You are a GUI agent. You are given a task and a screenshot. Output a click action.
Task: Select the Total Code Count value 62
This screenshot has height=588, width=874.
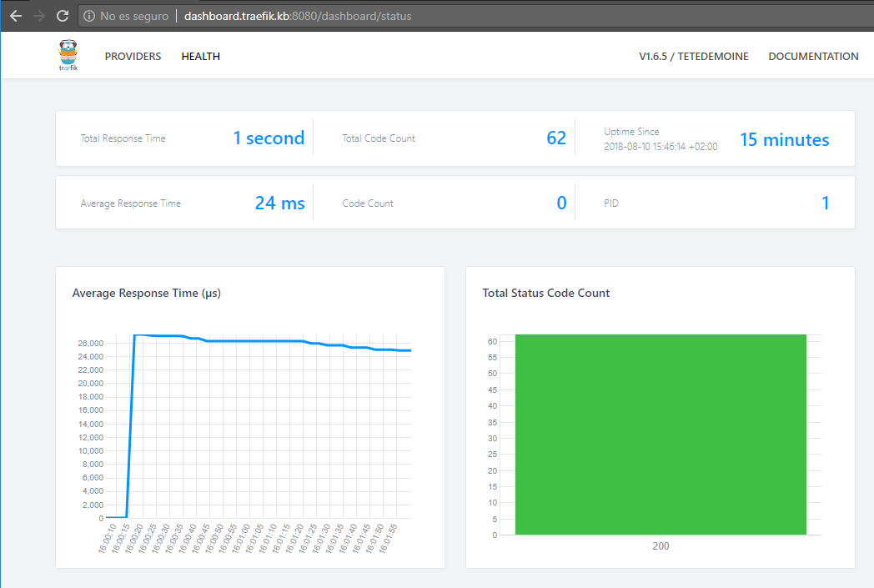click(556, 138)
